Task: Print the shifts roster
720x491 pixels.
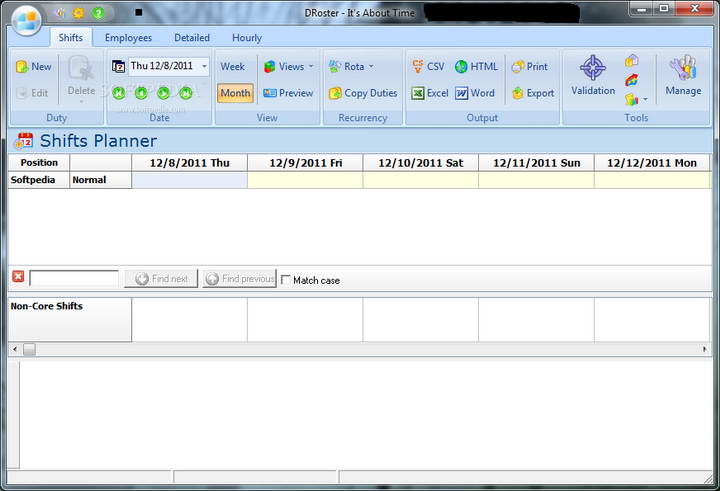Action: click(x=529, y=67)
